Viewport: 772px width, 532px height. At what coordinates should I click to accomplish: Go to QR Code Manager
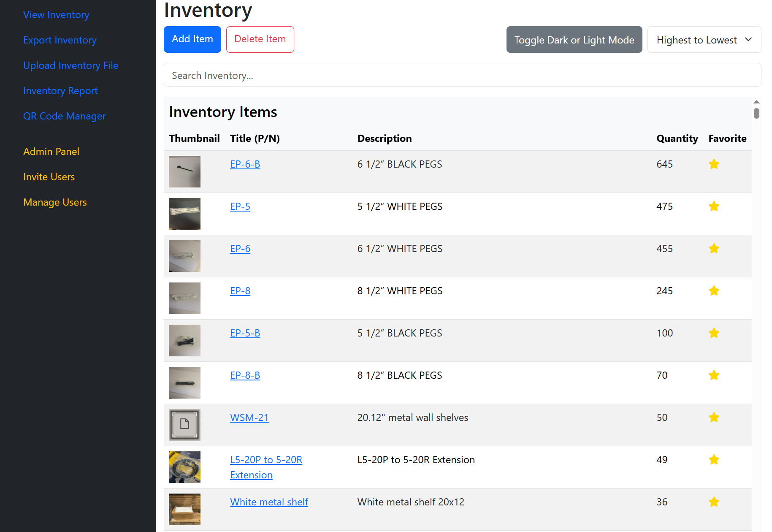pyautogui.click(x=64, y=116)
